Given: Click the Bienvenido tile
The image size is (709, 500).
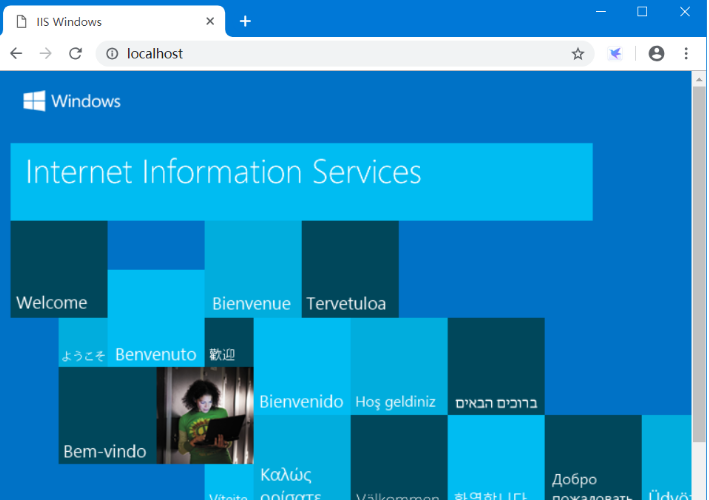Looking at the screenshot, I should (302, 367).
